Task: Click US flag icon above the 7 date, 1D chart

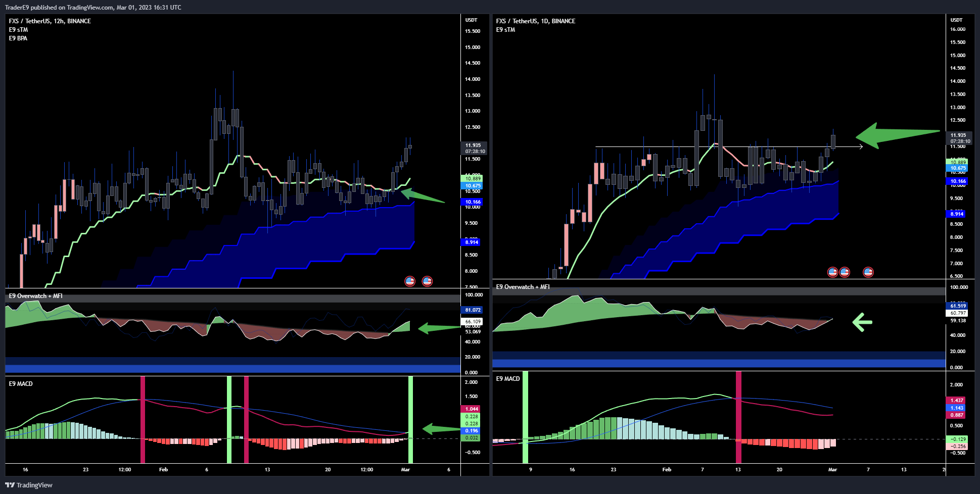Action: point(868,272)
